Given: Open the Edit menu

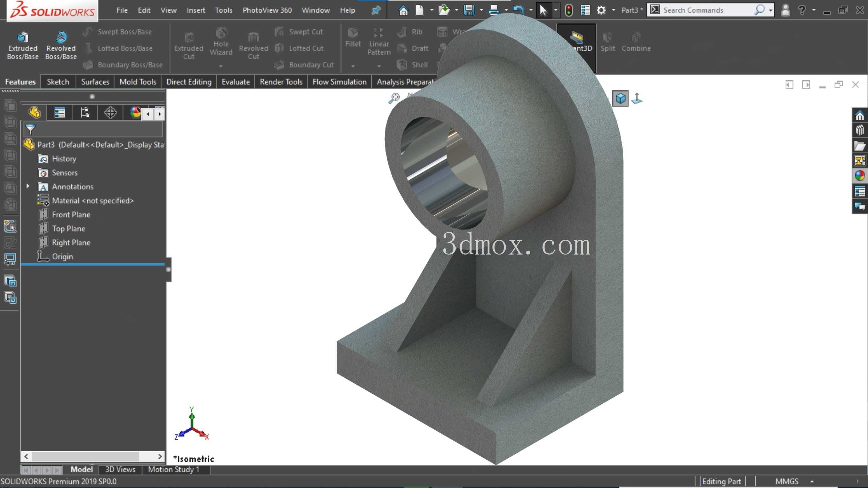Looking at the screenshot, I should [x=144, y=10].
